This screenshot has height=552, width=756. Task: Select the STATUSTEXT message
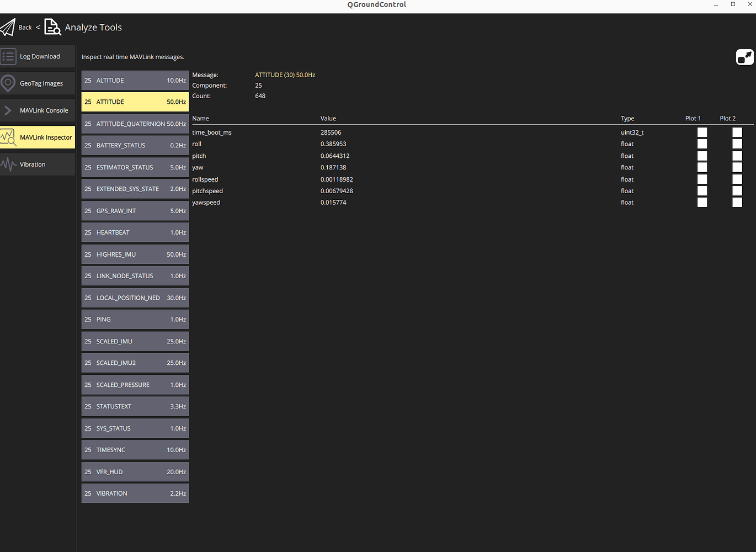[135, 406]
